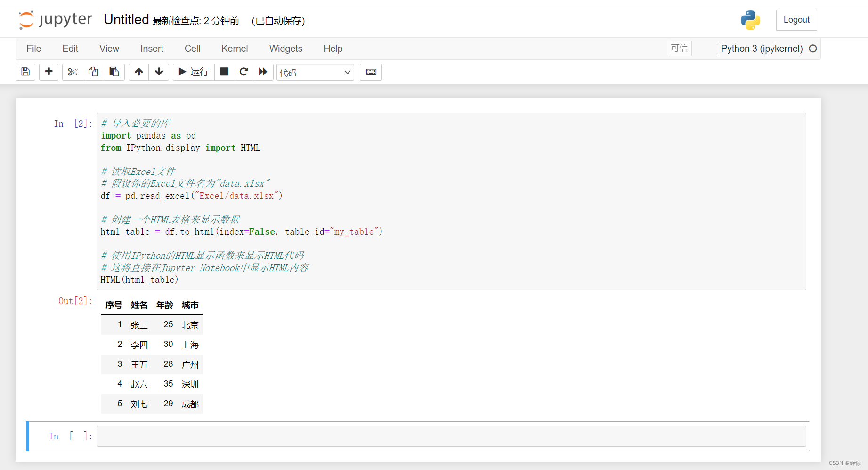Move the selected cell up
Viewport: 868px width, 470px height.
point(138,72)
